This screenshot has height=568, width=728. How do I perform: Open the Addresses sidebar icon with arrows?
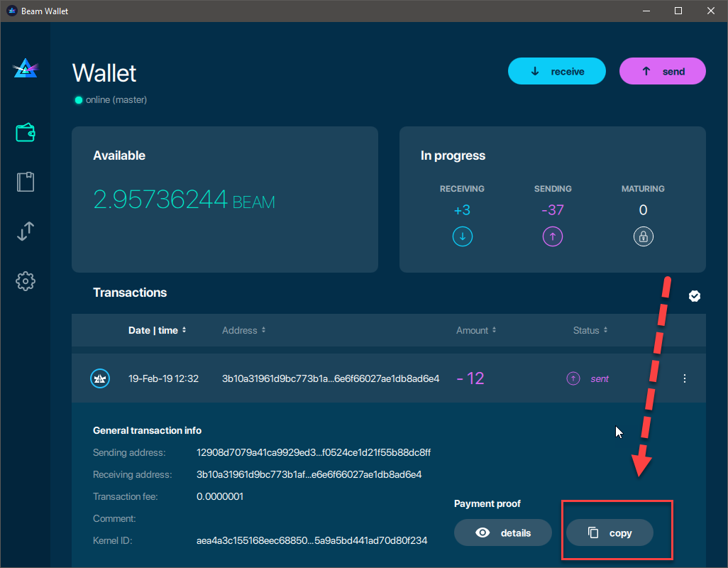[x=25, y=231]
